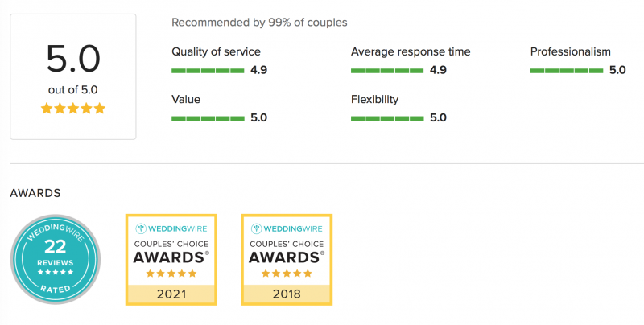The image size is (644, 325).
Task: Click the AWARDS section heading
Action: (35, 193)
